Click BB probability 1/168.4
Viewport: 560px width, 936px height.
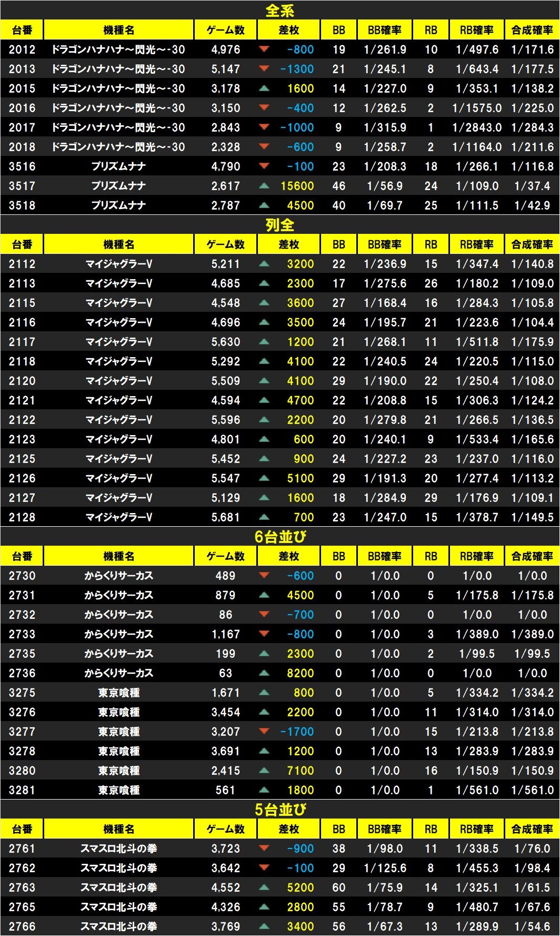pos(385,303)
